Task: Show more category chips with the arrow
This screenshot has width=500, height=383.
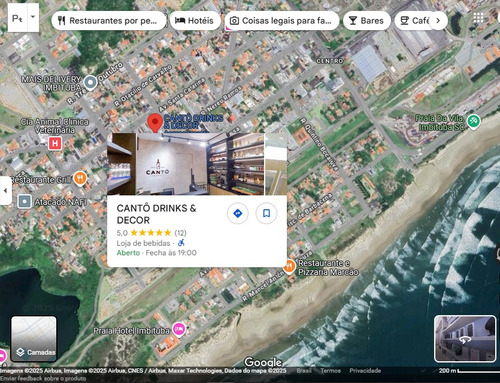Action: click(x=438, y=21)
